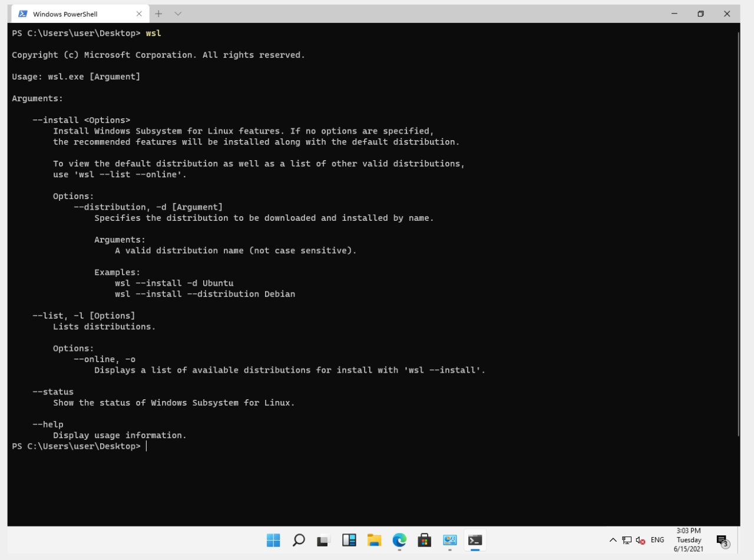Viewport: 754px width, 560px height.
Task: Click the terminal vertical scrollbar
Action: 739,234
